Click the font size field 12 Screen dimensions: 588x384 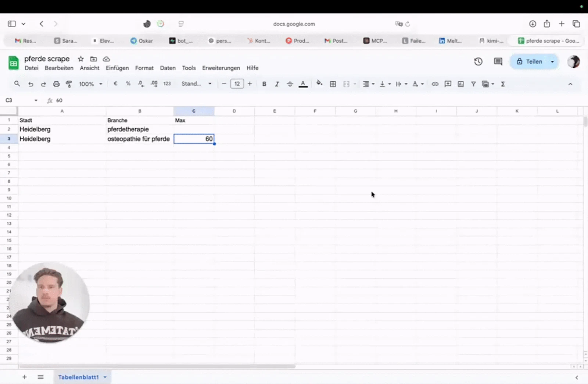click(237, 84)
